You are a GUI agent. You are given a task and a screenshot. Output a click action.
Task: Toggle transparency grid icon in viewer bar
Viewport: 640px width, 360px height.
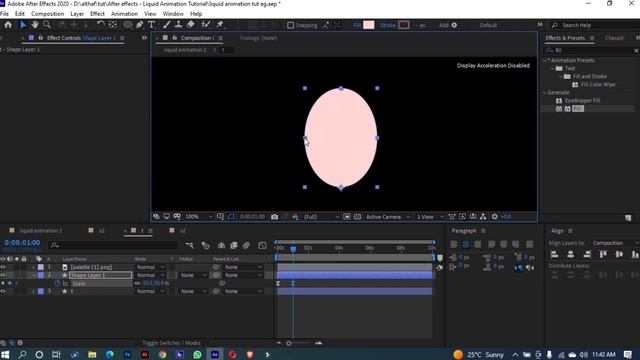pyautogui.click(x=357, y=217)
